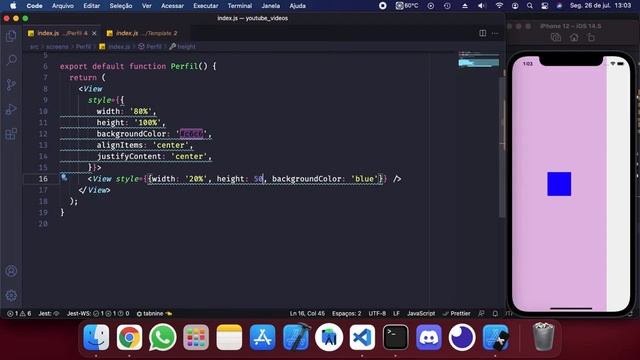The width and height of the screenshot is (640, 360).
Task: Change the JavaScript language mode
Action: click(421, 313)
